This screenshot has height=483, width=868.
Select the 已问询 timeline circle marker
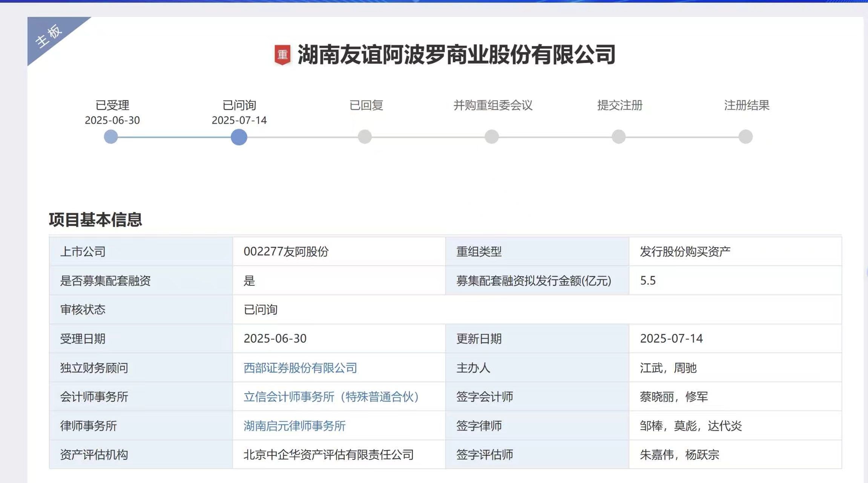pyautogui.click(x=239, y=137)
